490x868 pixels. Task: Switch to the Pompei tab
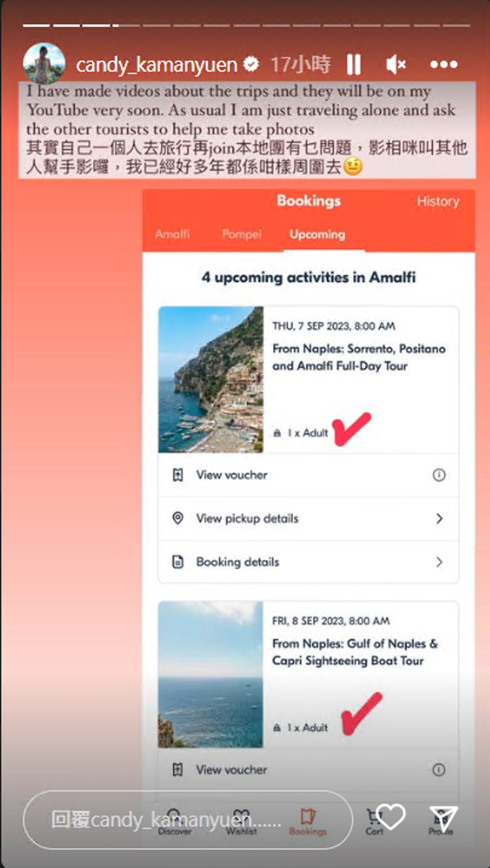(x=241, y=234)
